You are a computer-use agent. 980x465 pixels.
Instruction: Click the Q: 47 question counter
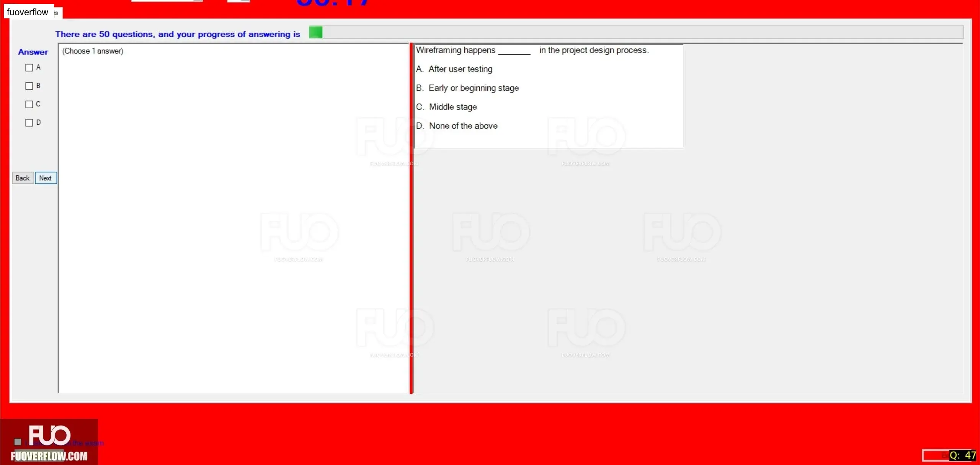pos(962,455)
